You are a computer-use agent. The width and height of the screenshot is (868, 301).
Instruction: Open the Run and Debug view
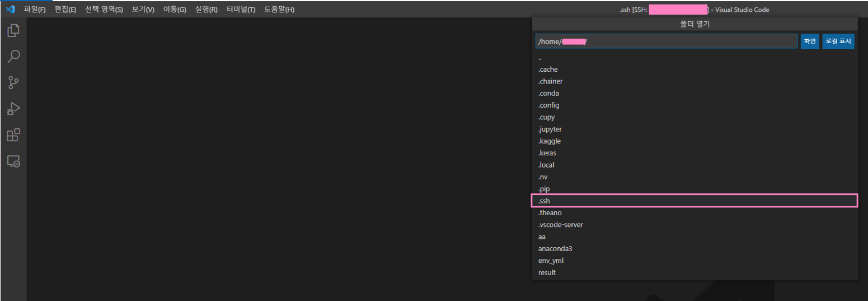point(13,109)
